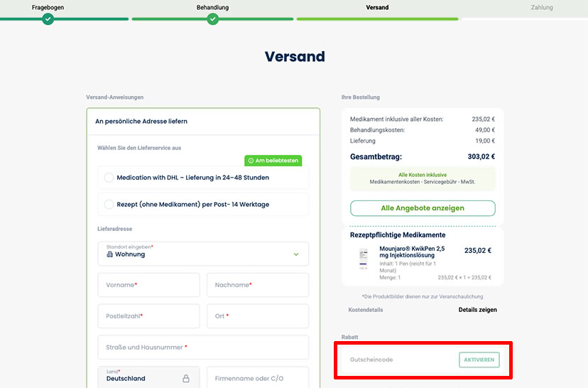Go to the Zahlung step tab
588x388 pixels.
pos(542,7)
